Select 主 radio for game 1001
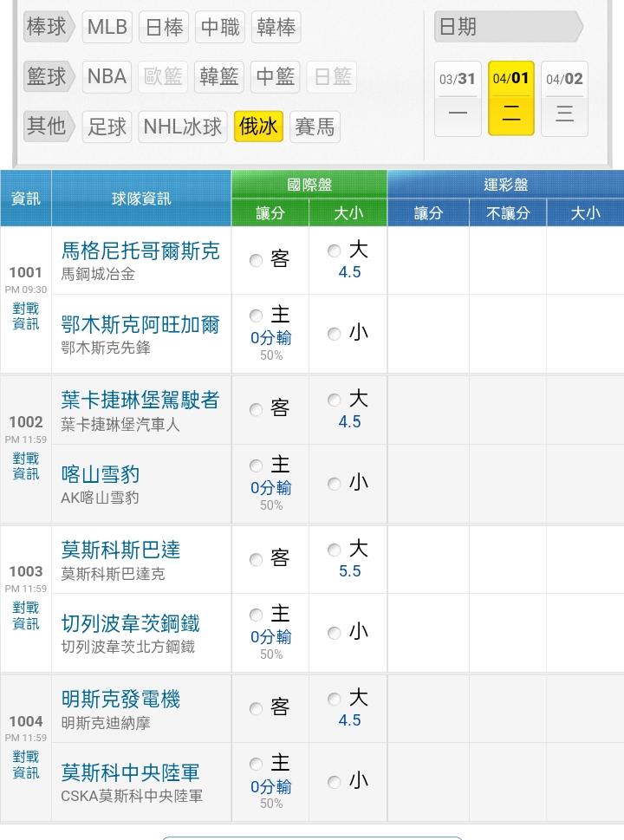 [256, 315]
